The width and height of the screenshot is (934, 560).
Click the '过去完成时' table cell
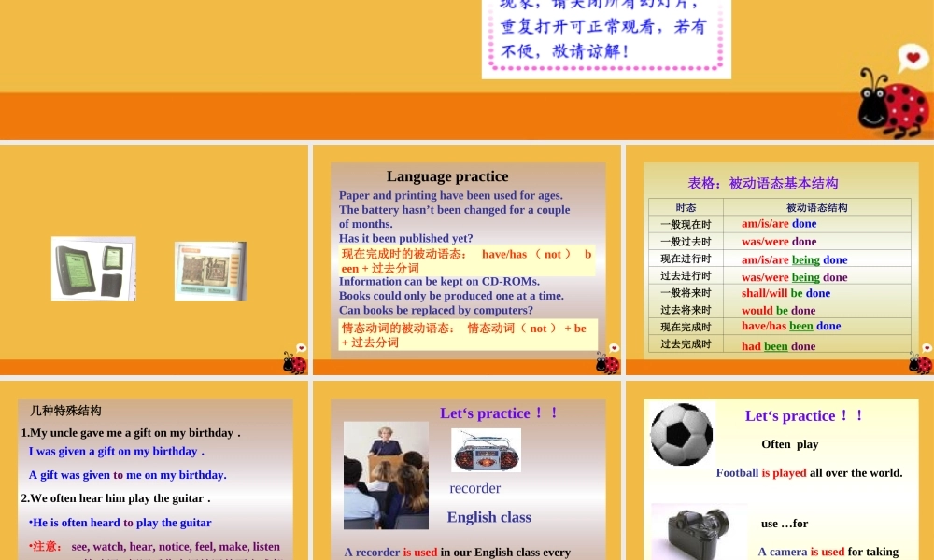686,344
